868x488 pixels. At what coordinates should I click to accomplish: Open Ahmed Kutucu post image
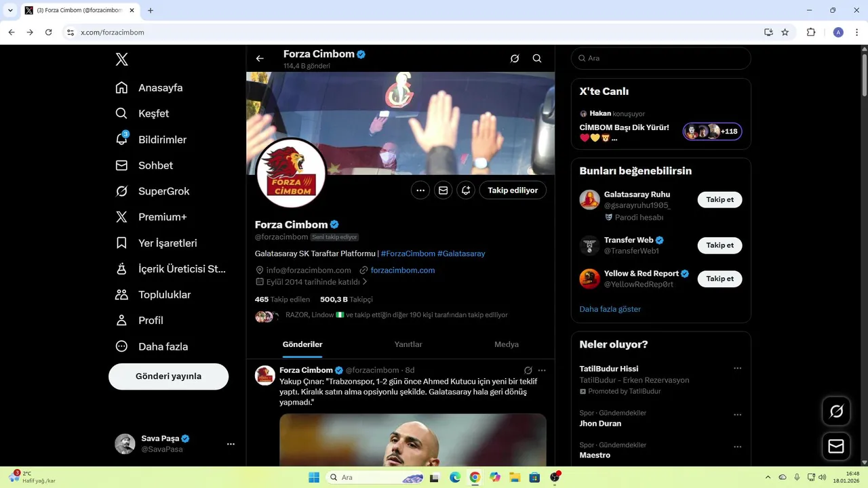pyautogui.click(x=413, y=439)
